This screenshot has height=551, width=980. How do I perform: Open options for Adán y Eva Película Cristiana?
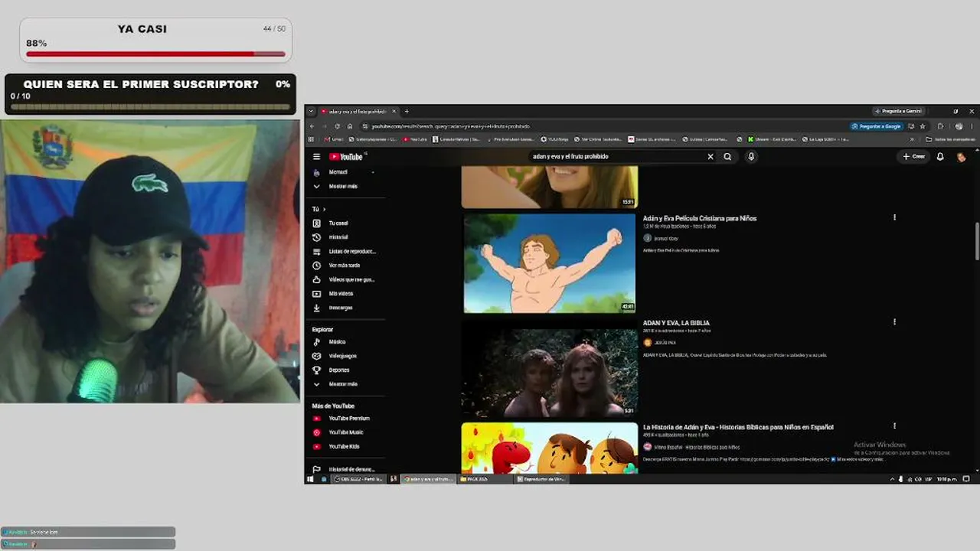(894, 218)
